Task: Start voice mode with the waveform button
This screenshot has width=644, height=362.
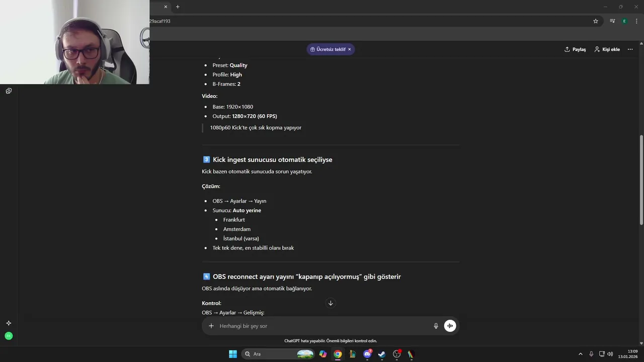Action: [x=450, y=326]
